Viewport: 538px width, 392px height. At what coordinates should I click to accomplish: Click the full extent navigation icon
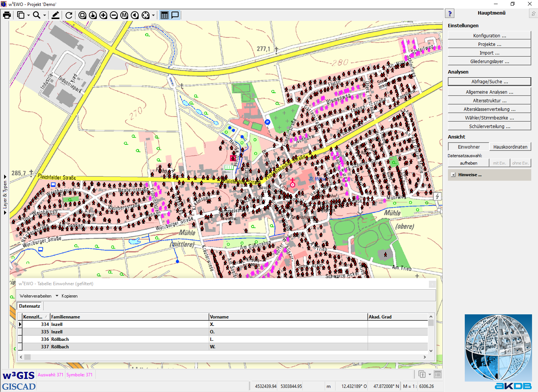[x=146, y=15]
